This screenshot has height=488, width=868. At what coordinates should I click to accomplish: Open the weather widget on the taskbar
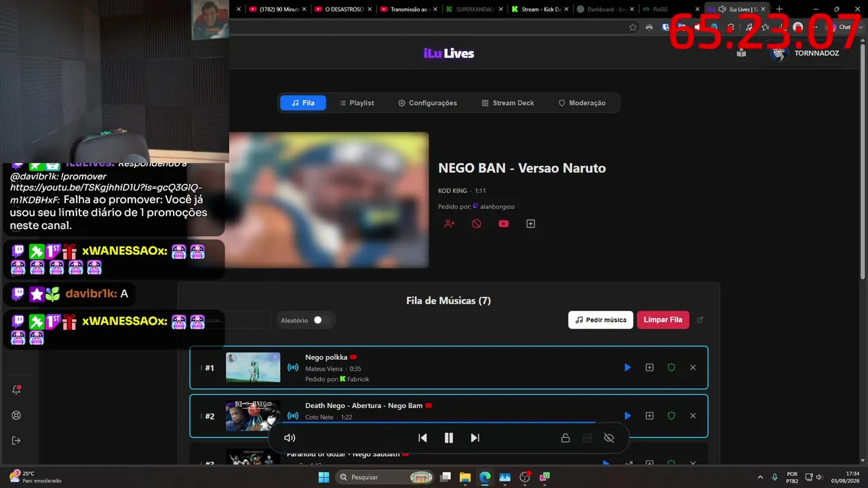[x=35, y=477]
